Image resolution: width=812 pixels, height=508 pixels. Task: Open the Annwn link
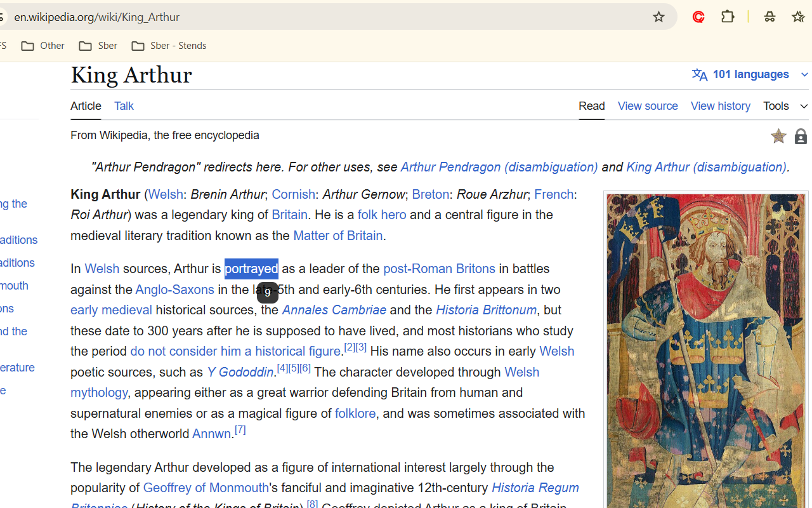point(211,434)
